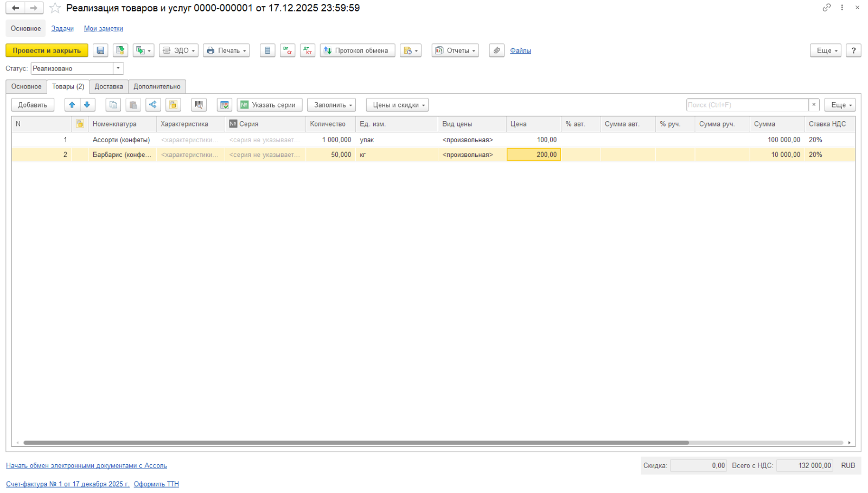Add to favorites with star icon
This screenshot has height=493, width=868.
pyautogui.click(x=55, y=8)
